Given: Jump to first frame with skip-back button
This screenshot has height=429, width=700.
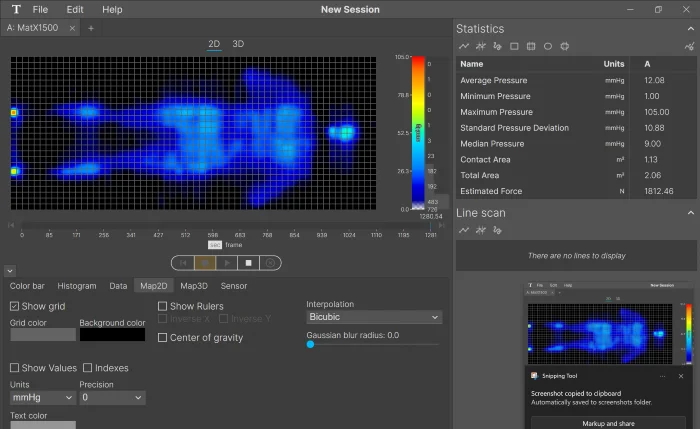Looking at the screenshot, I should tap(182, 263).
